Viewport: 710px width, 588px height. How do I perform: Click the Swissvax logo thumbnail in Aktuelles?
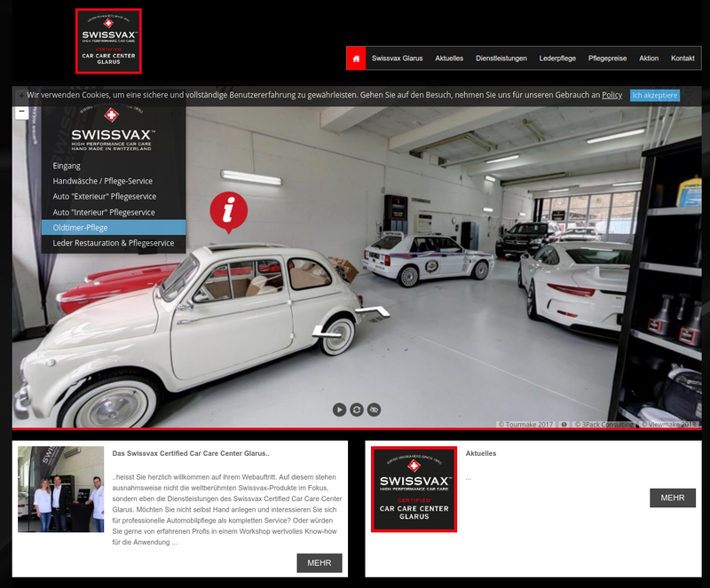[x=414, y=490]
